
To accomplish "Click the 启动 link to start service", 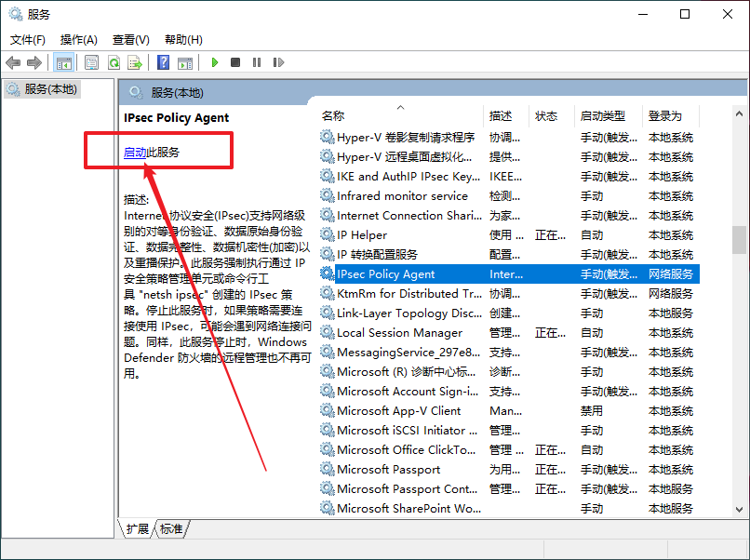I will [x=135, y=152].
